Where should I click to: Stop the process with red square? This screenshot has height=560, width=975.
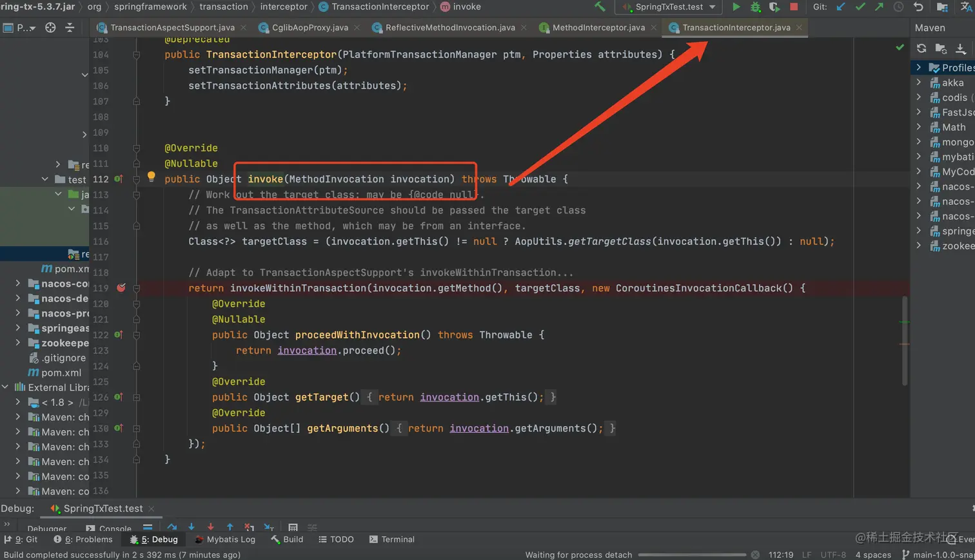[794, 6]
